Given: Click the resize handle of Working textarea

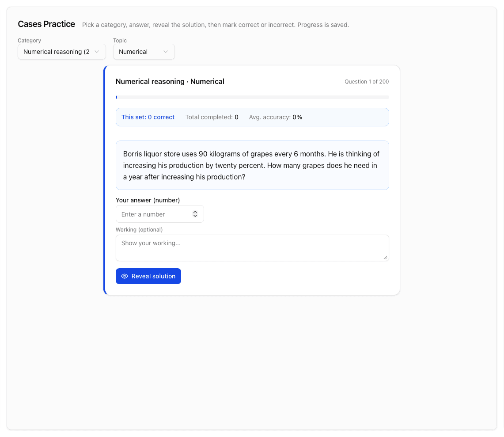Looking at the screenshot, I should (x=385, y=257).
